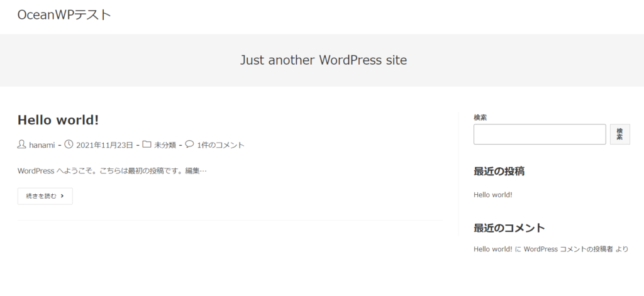The image size is (644, 296).
Task: Open the 未分類 category link
Action: (x=165, y=145)
